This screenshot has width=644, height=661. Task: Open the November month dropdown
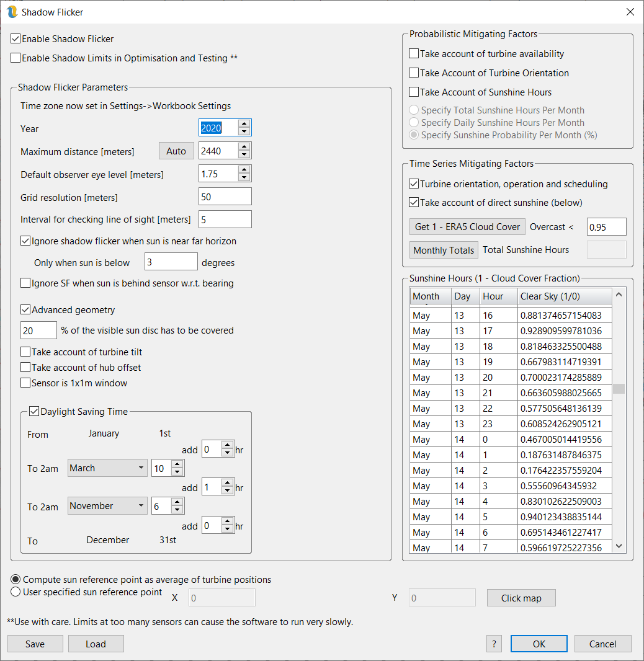(x=107, y=506)
